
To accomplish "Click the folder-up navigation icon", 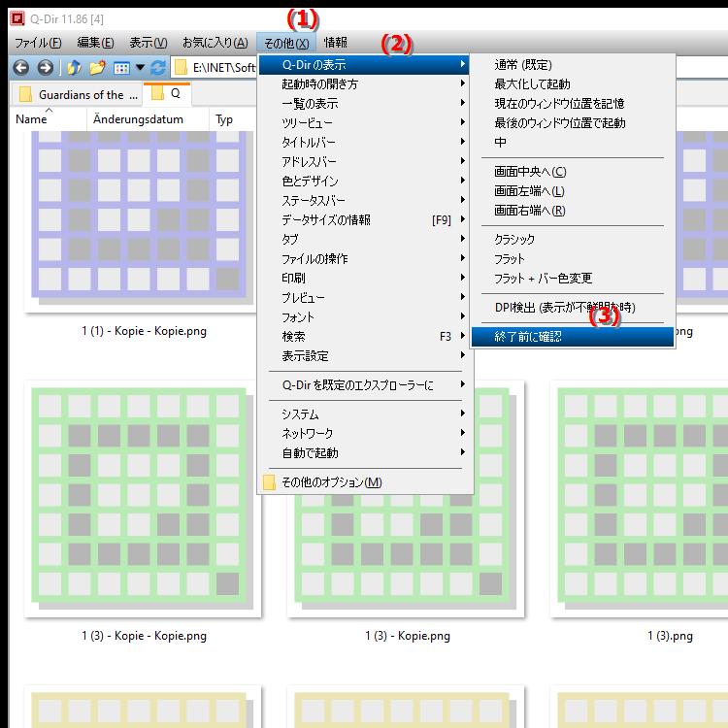I will click(x=75, y=68).
